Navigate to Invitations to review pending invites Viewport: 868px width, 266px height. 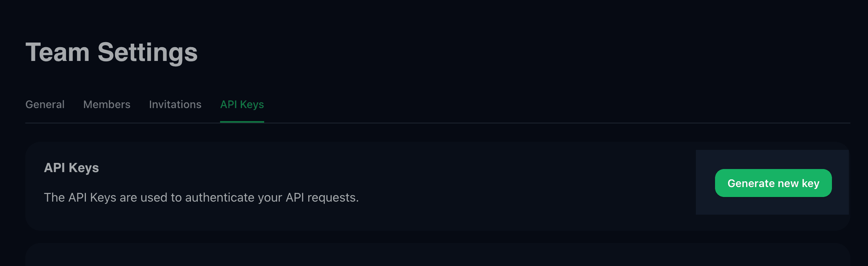[x=175, y=104]
